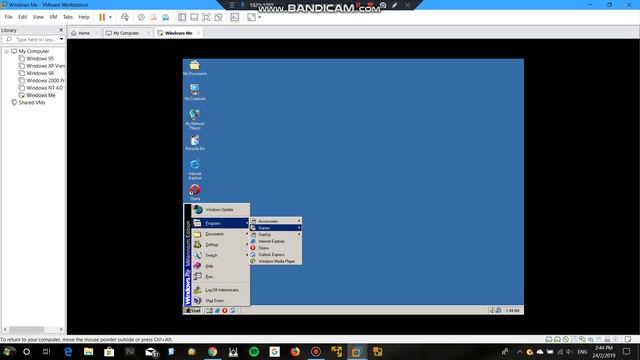Select Shared VMs in the library

click(28, 103)
